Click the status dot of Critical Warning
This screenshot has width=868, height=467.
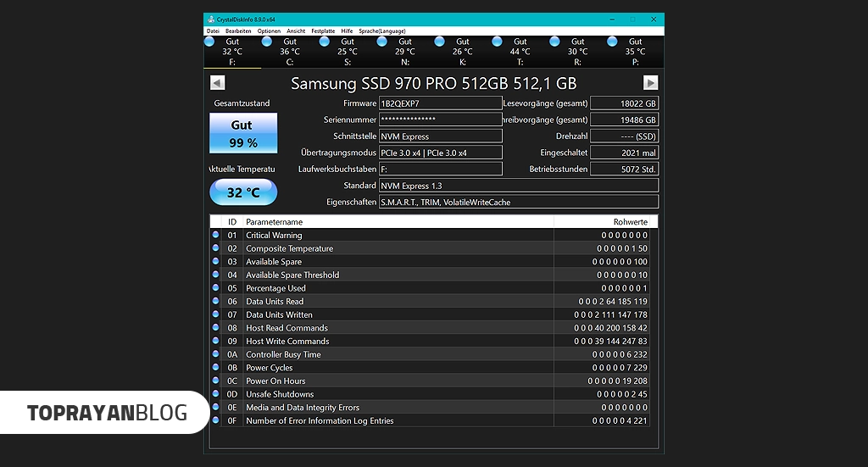coord(216,235)
